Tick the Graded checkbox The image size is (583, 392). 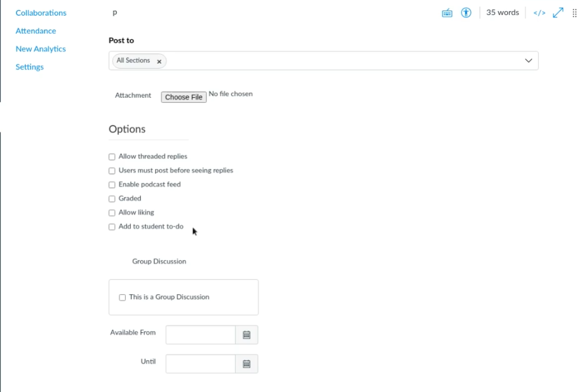pyautogui.click(x=112, y=199)
